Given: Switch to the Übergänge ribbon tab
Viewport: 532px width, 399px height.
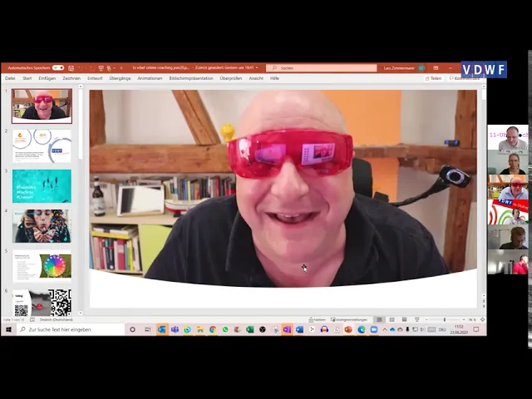Looking at the screenshot, I should tap(120, 78).
